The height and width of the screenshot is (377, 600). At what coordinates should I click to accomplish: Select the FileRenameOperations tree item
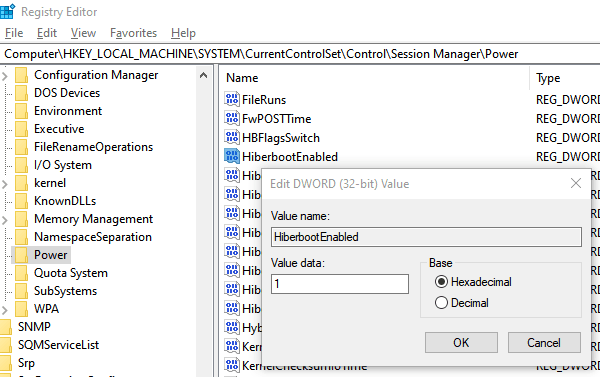93,147
